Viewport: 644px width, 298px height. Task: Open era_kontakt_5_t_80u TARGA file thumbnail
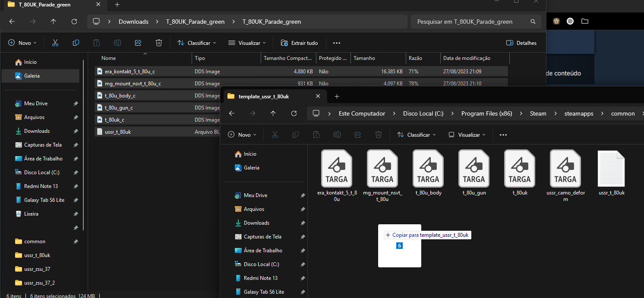[x=337, y=169]
